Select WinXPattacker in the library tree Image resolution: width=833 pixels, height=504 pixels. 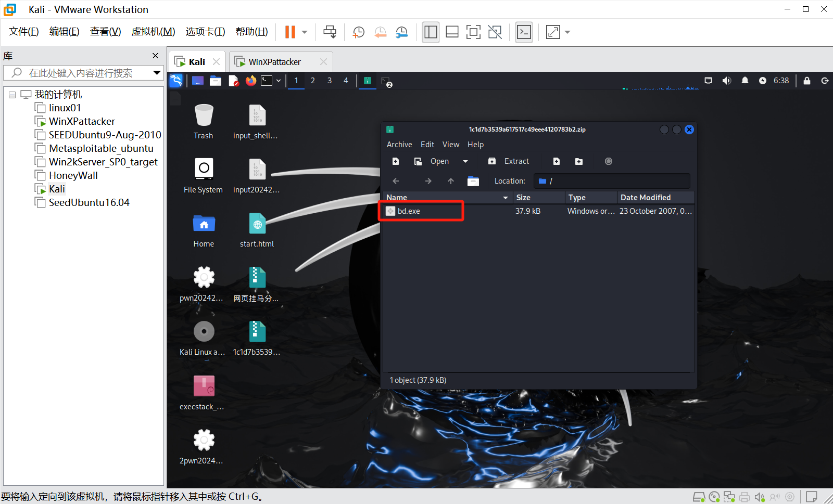pos(82,121)
